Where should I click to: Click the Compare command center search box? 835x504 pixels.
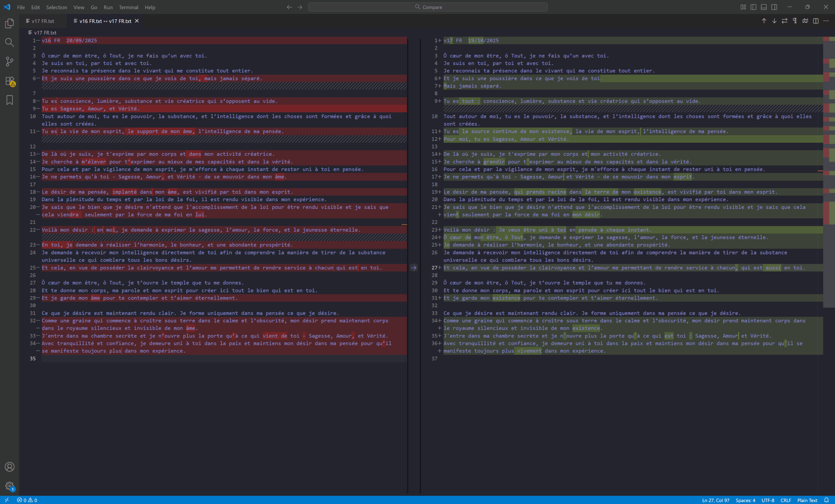point(428,7)
